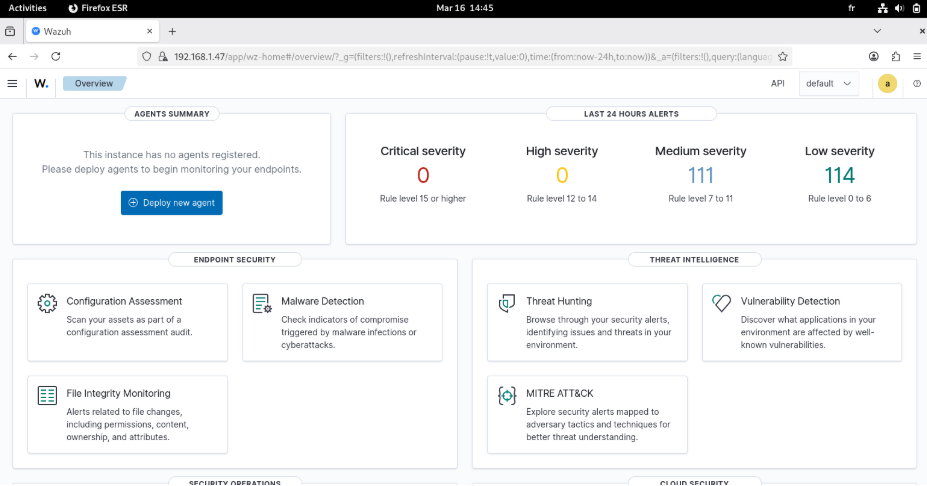927x486 pixels.
Task: Click the system volume icon
Action: tap(899, 8)
